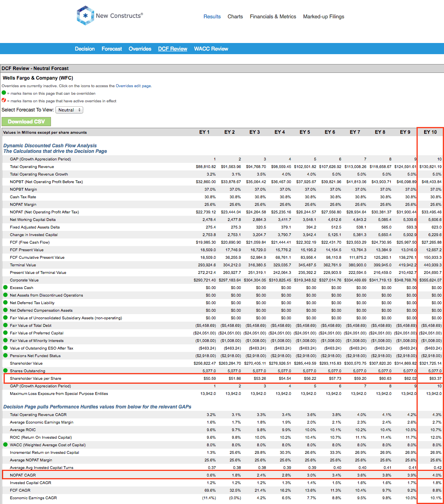Image resolution: width=444 pixels, height=504 pixels.
Task: Follow the Overrides edit page link
Action: coord(133,86)
